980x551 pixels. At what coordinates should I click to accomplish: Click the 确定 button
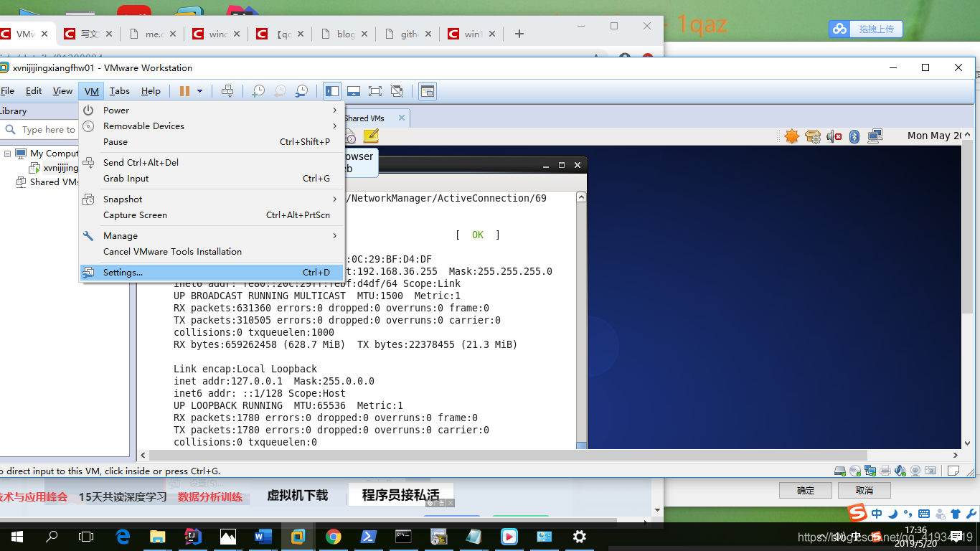click(806, 491)
